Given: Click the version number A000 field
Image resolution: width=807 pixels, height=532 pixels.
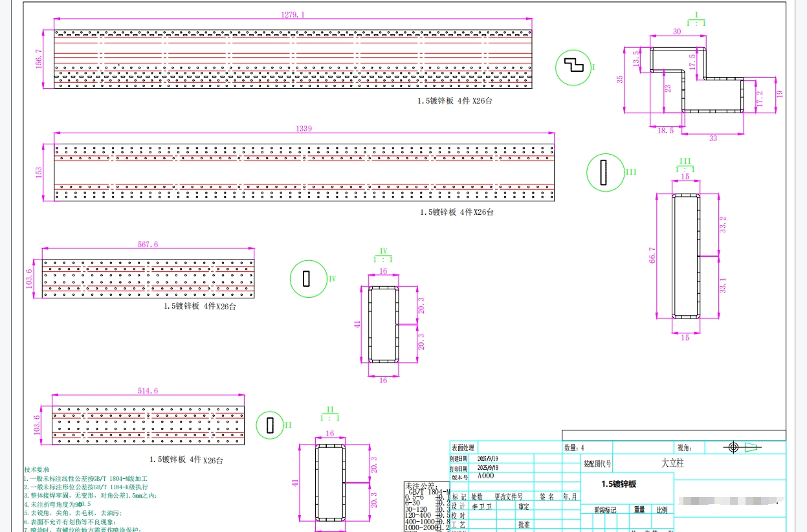Looking at the screenshot, I should 485,476.
